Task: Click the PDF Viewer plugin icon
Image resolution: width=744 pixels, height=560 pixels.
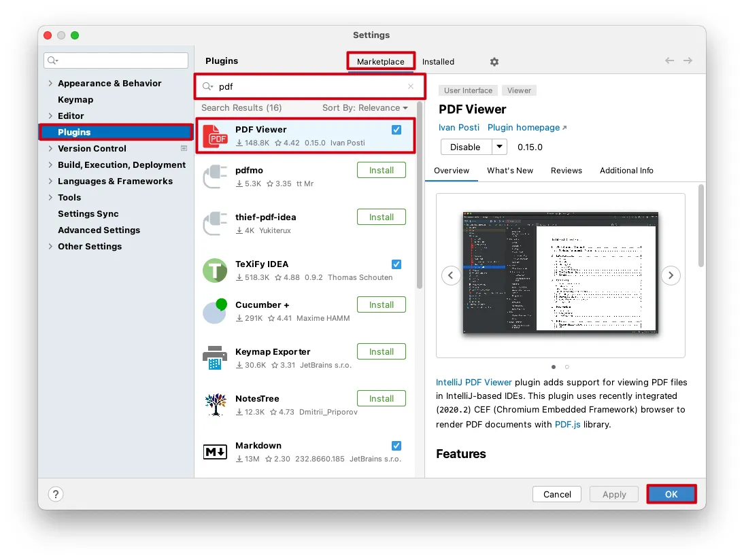Action: 215,136
